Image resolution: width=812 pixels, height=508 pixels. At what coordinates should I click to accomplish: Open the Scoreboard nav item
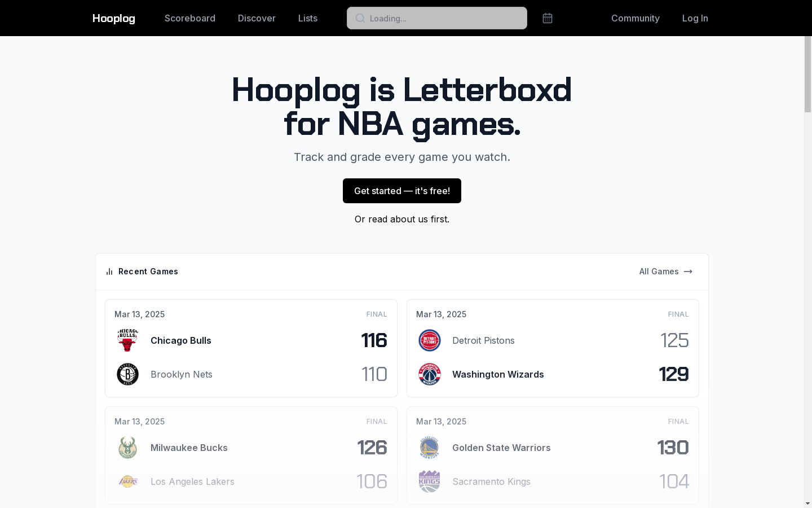click(190, 18)
